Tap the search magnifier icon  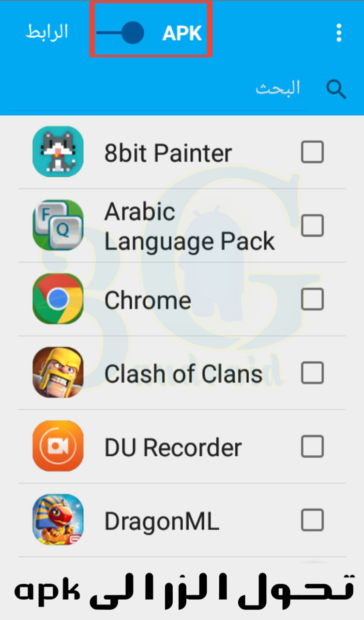[336, 89]
